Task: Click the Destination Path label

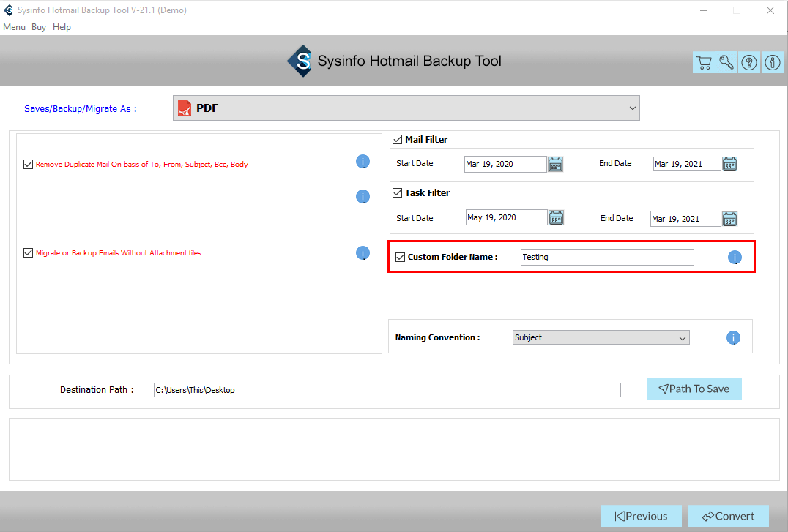Action: pos(97,390)
